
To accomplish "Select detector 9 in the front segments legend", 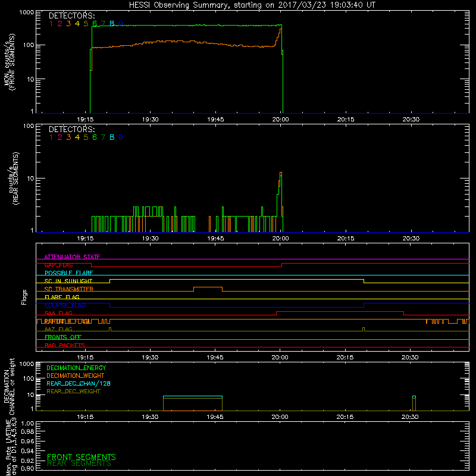I will 121,24.
